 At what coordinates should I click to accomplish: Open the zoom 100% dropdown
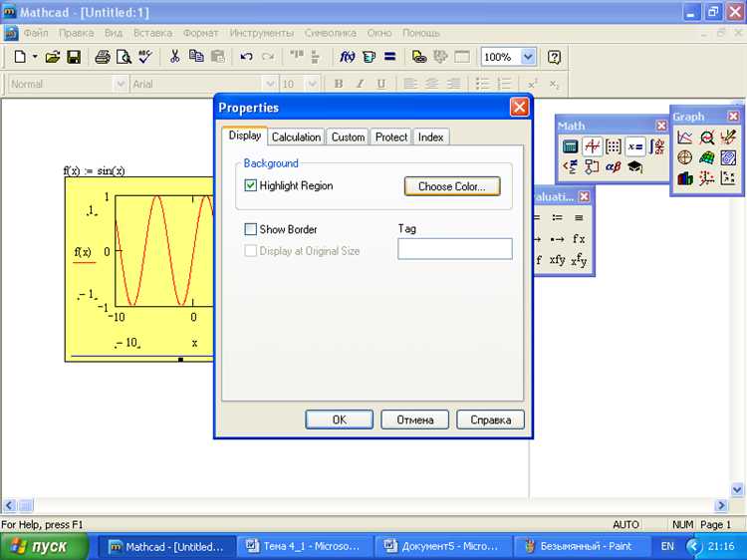click(x=528, y=57)
